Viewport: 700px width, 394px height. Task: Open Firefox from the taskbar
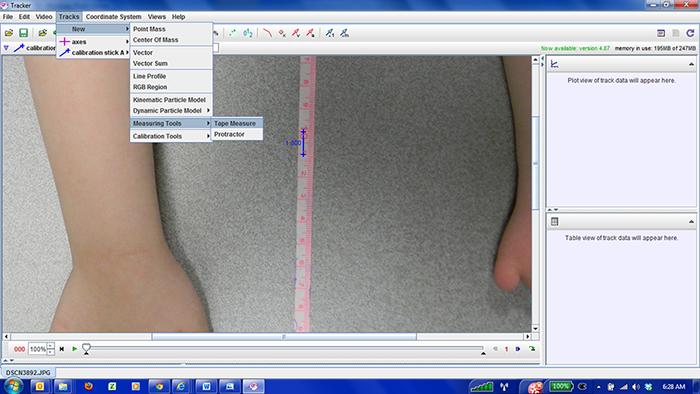88,386
